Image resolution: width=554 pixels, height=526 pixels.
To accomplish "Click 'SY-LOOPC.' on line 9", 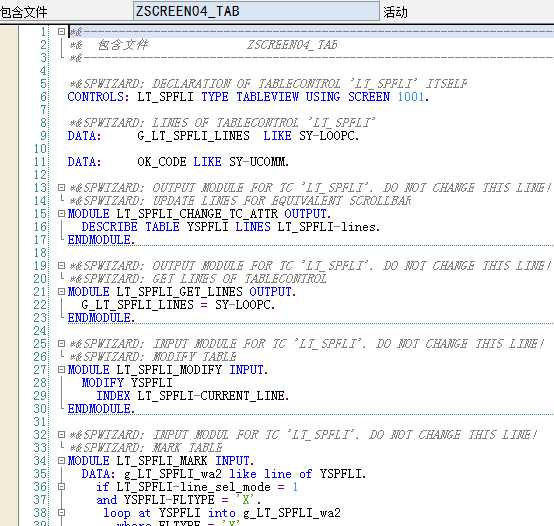I will (329, 136).
